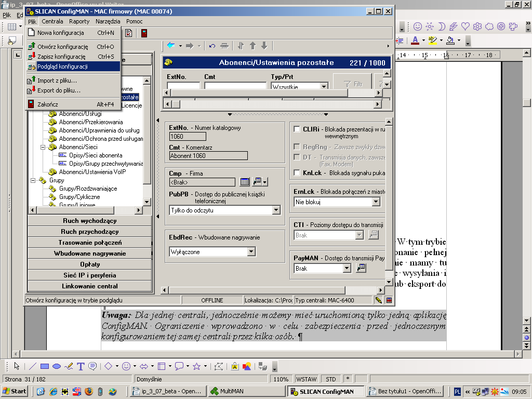Choose 'Export do pliku...' menu entry

click(x=73, y=90)
